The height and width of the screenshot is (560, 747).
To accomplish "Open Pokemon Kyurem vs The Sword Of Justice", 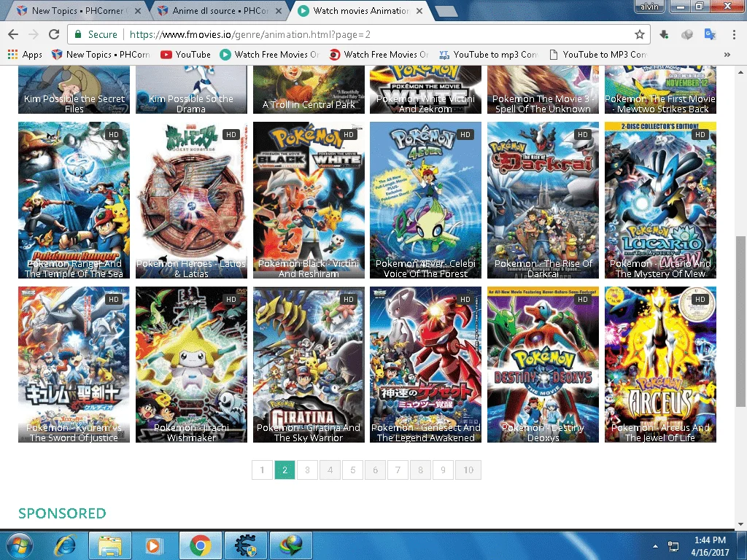I will (74, 365).
